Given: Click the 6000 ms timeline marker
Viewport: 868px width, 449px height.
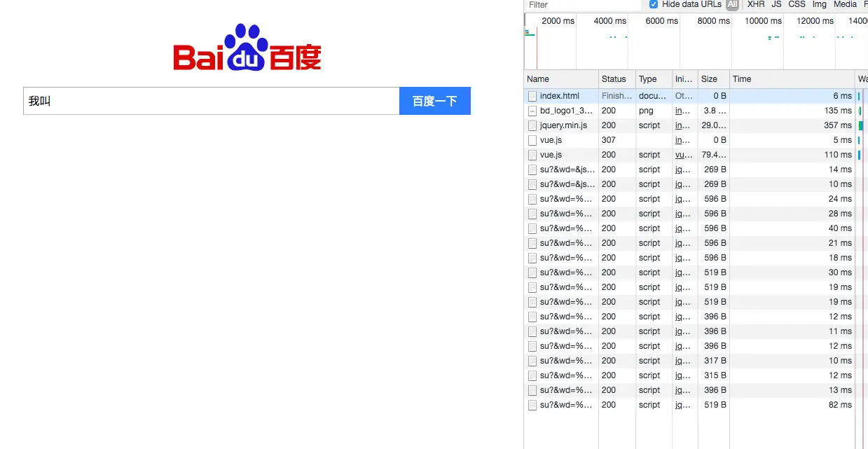Looking at the screenshot, I should [x=661, y=21].
